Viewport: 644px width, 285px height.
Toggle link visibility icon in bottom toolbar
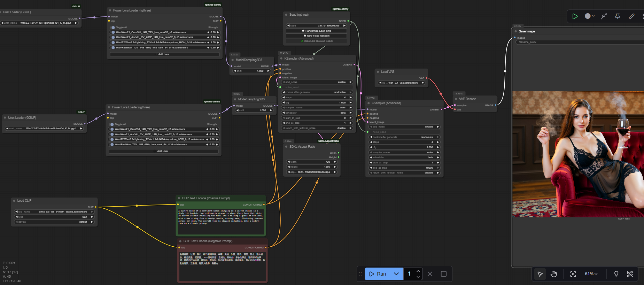630,274
